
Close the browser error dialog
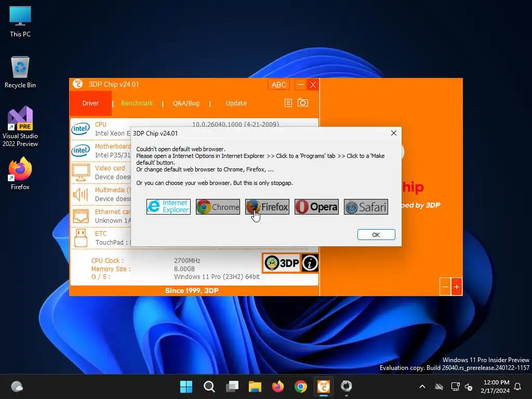click(x=394, y=133)
